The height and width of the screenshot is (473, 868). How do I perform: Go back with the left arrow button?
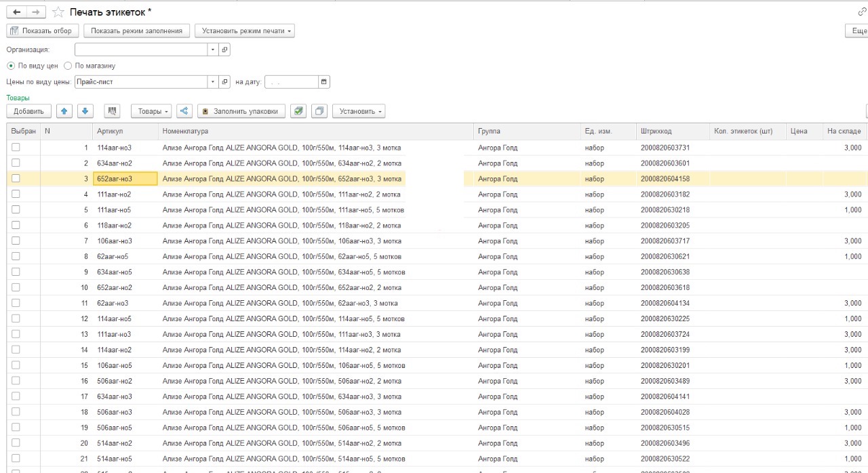(16, 12)
